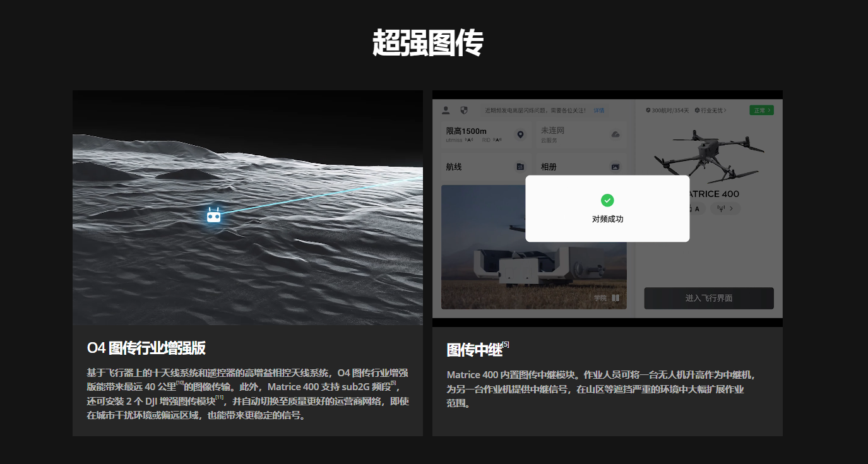Open the 详情 link in the notification banner

tap(598, 110)
